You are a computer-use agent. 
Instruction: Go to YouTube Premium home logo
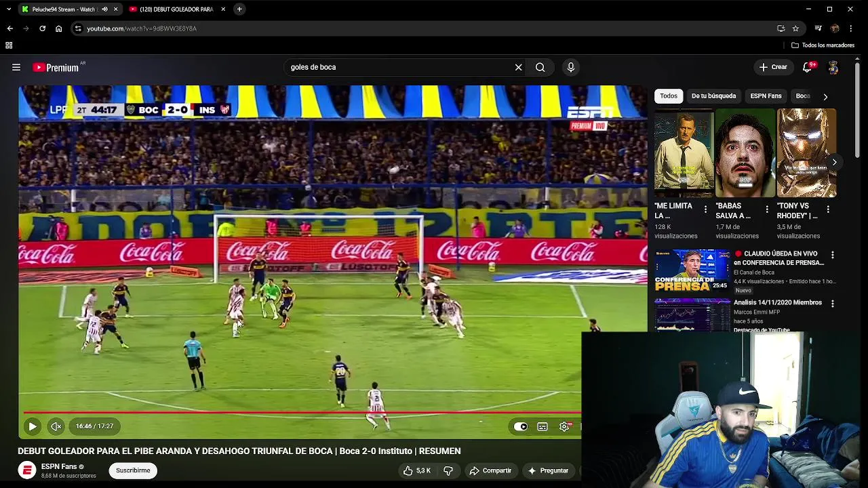coord(56,67)
